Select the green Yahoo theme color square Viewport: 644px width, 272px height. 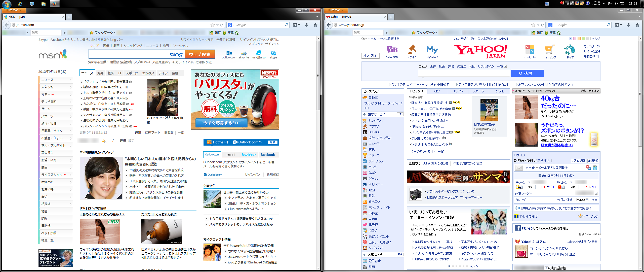click(x=583, y=39)
